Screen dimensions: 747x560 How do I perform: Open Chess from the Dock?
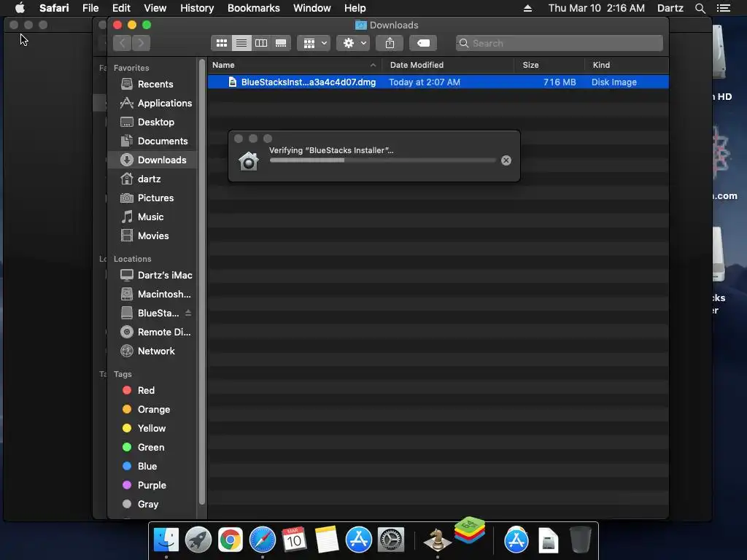pyautogui.click(x=438, y=540)
